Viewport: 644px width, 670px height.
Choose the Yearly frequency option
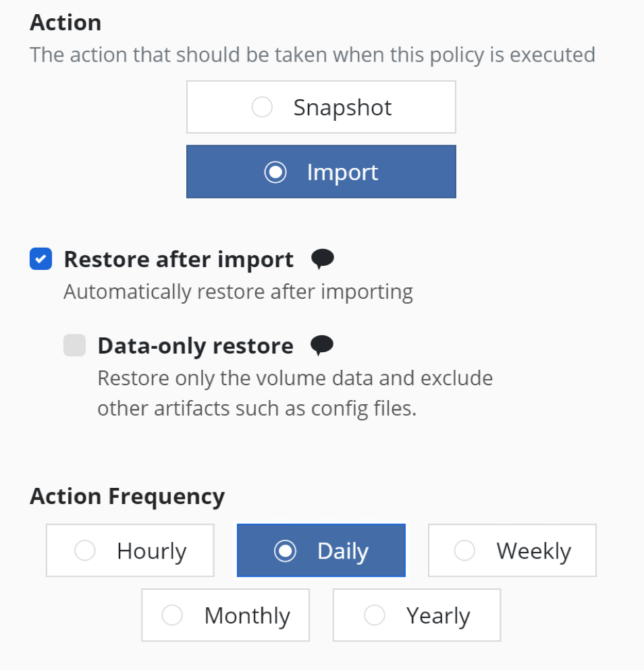pyautogui.click(x=417, y=615)
